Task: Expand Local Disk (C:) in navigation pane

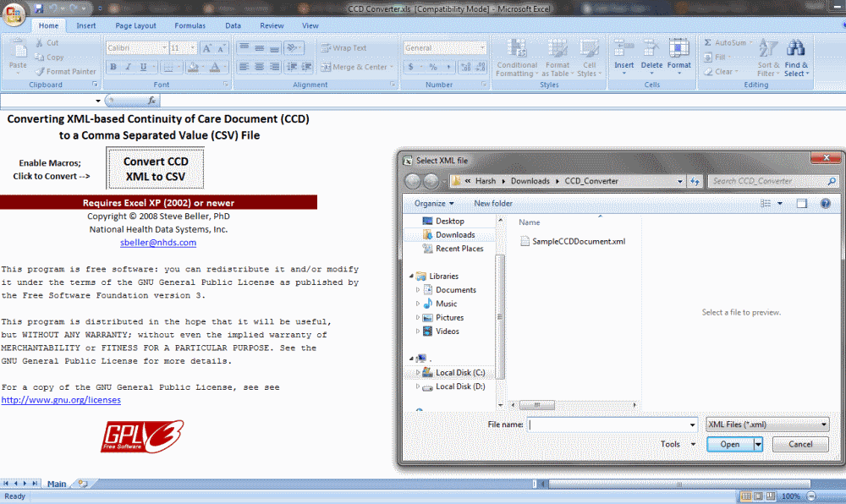Action: 418,372
